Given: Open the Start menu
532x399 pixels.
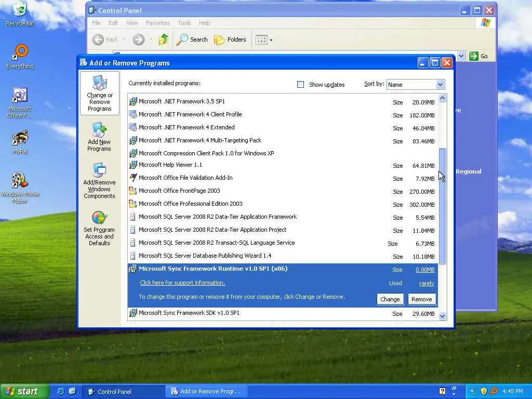Looking at the screenshot, I should pos(24,391).
